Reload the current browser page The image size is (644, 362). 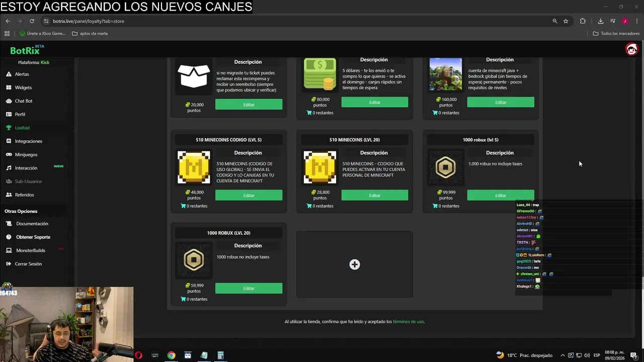tap(32, 21)
